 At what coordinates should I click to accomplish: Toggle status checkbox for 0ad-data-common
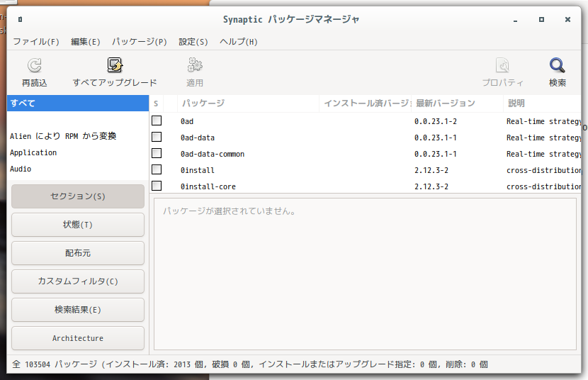pyautogui.click(x=157, y=153)
